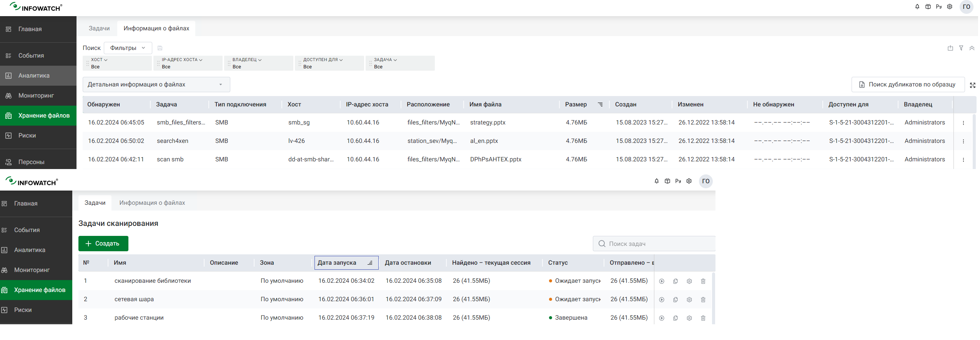Duplicate the сетевая шара task using its copy icon

(x=675, y=300)
